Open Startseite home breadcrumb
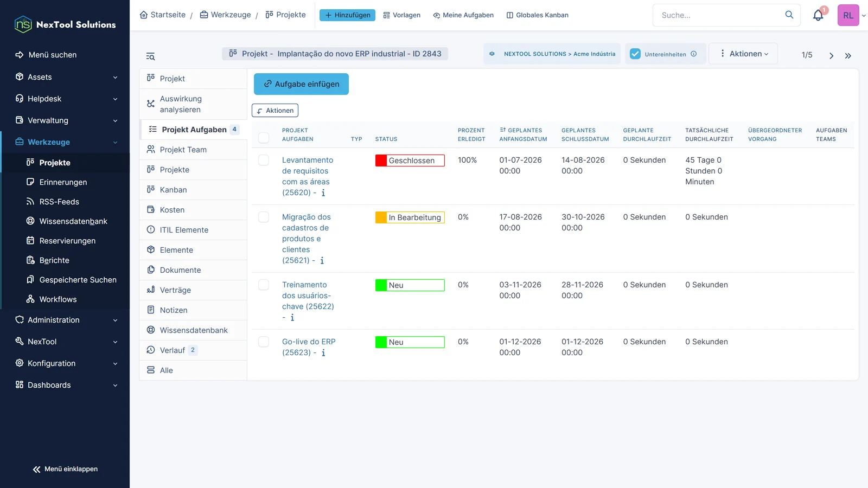The width and height of the screenshot is (868, 488). point(163,15)
